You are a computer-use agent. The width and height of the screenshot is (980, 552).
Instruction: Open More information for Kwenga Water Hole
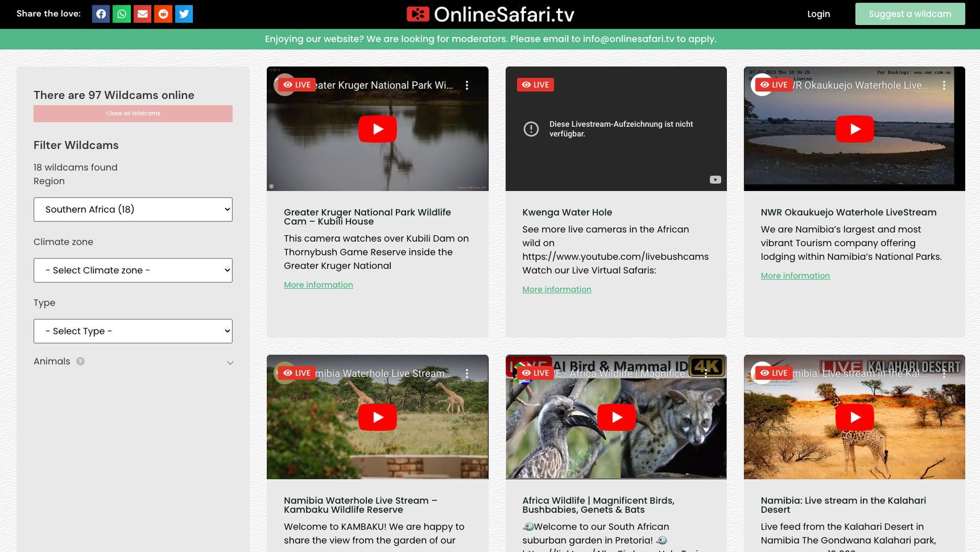[556, 290]
